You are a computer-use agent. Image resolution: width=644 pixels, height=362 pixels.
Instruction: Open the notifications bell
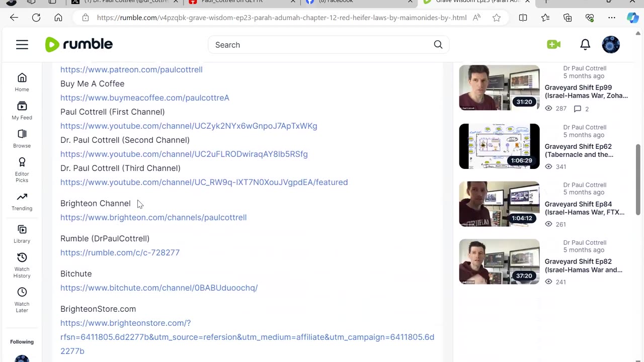click(585, 45)
